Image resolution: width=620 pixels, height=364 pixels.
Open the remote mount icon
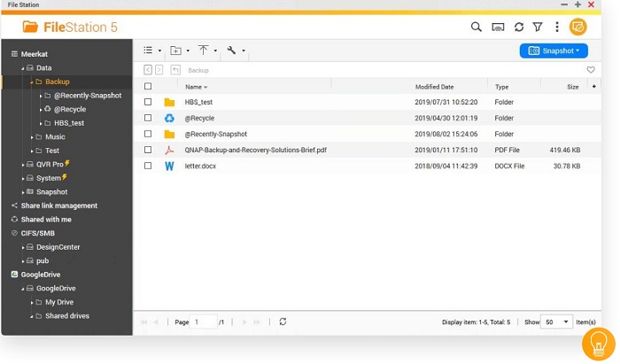click(x=498, y=27)
